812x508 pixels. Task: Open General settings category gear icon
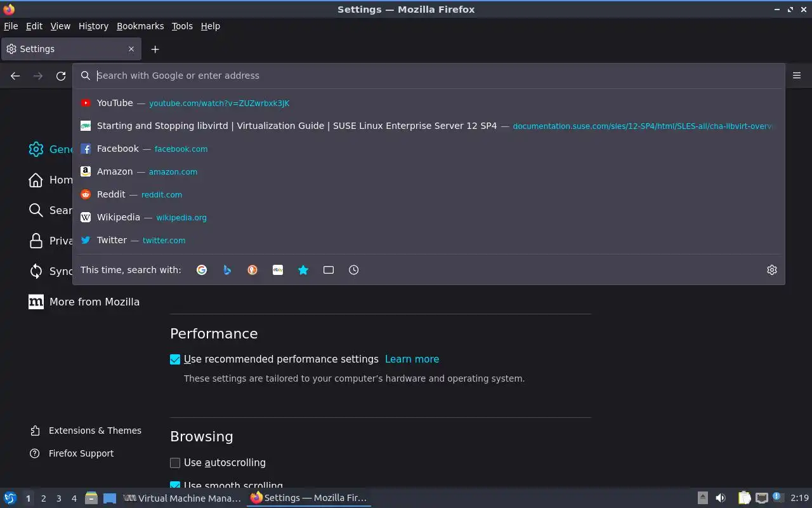[36, 149]
